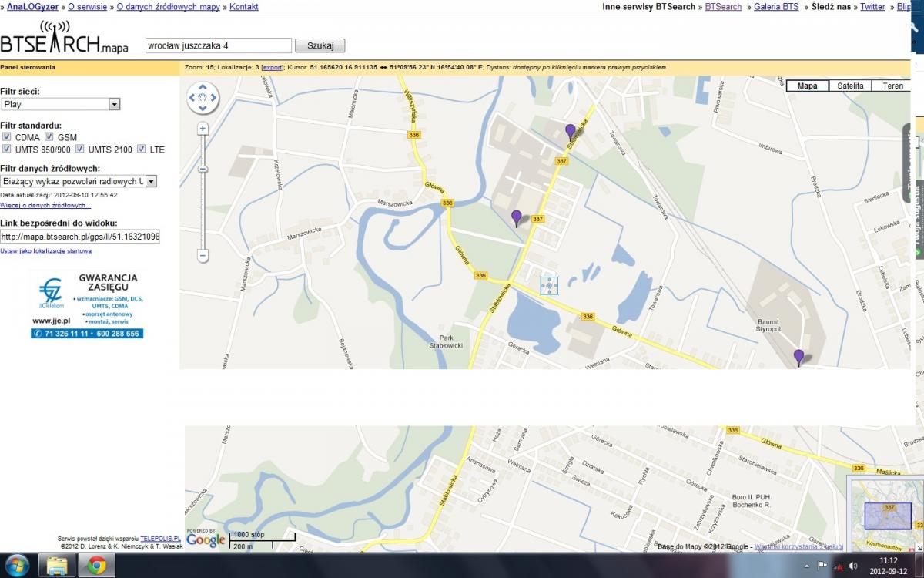Zoom in with the plus icon
Screen dimensions: 924x578
[203, 129]
